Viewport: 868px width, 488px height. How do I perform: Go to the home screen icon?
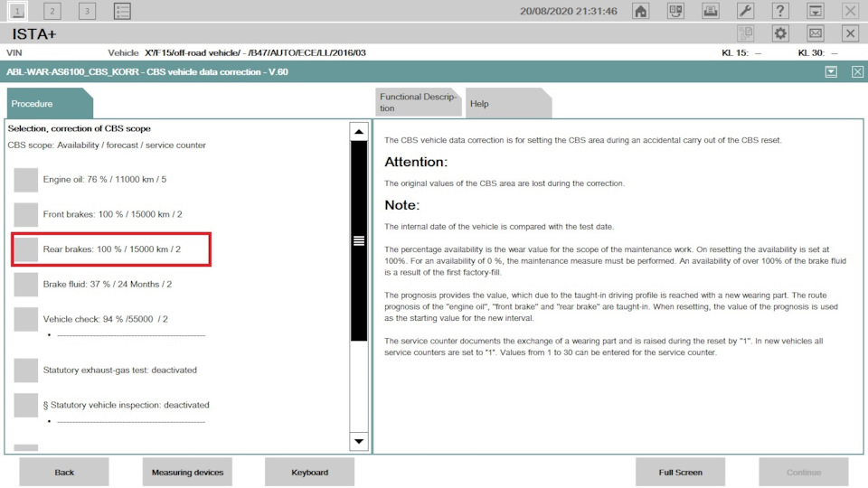coord(640,11)
